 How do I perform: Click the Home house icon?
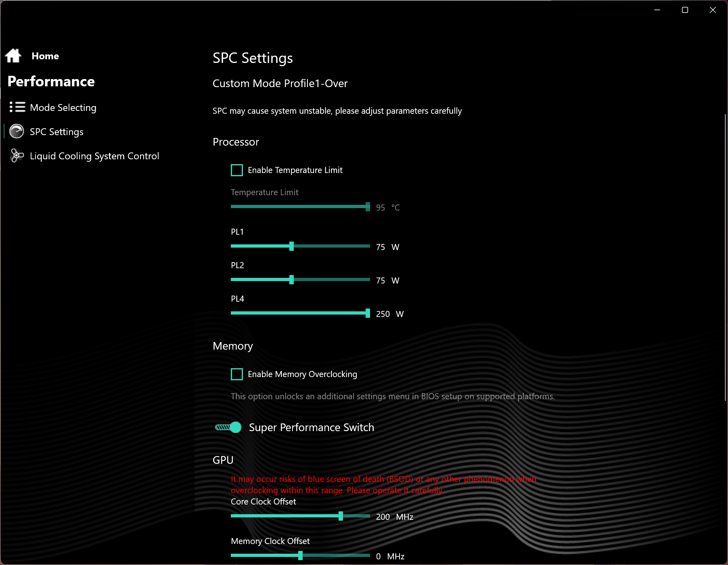[13, 56]
